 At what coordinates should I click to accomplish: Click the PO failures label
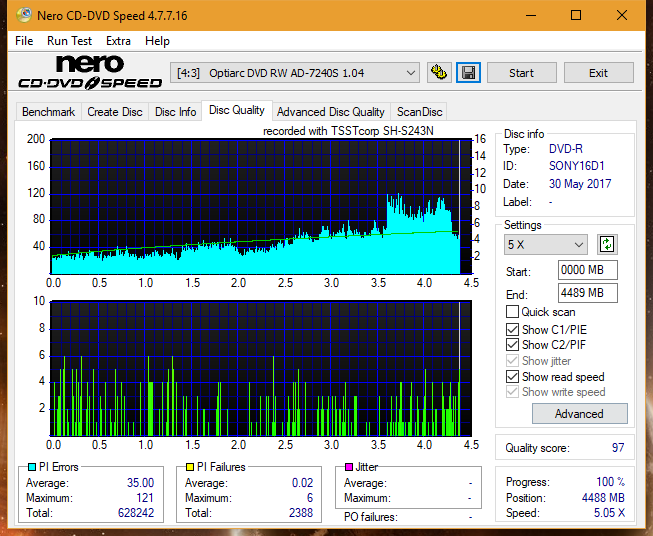tap(371, 517)
